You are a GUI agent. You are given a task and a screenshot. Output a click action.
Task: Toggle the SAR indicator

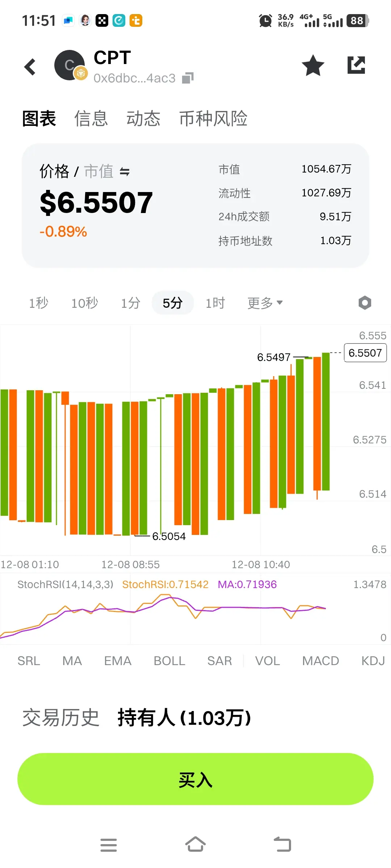coord(219,661)
